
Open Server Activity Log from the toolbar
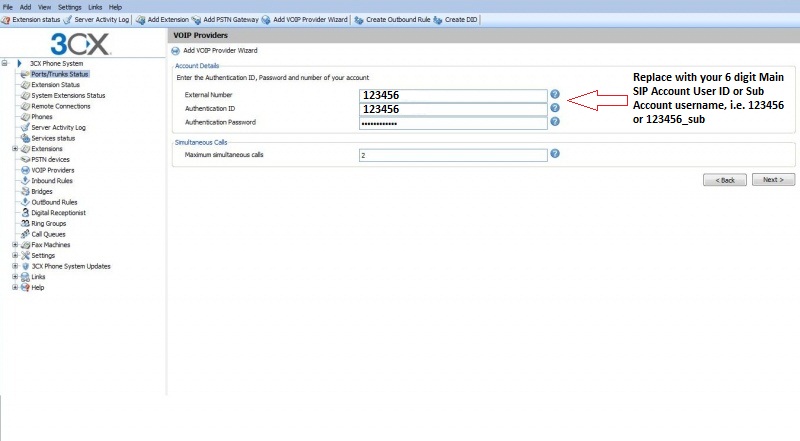pyautogui.click(x=69, y=19)
